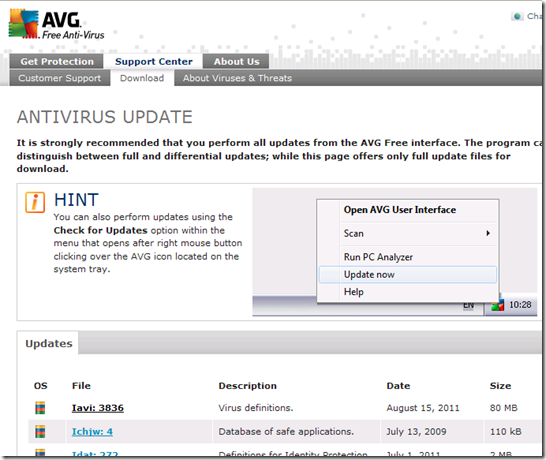Image resolution: width=546 pixels, height=460 pixels.
Task: Click the '110 kB' size cell
Action: click(506, 431)
